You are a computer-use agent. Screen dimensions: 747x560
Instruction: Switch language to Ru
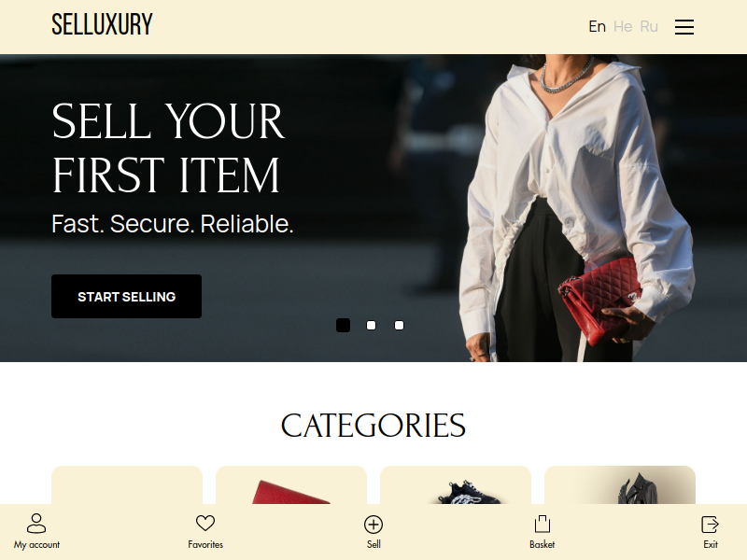point(649,27)
